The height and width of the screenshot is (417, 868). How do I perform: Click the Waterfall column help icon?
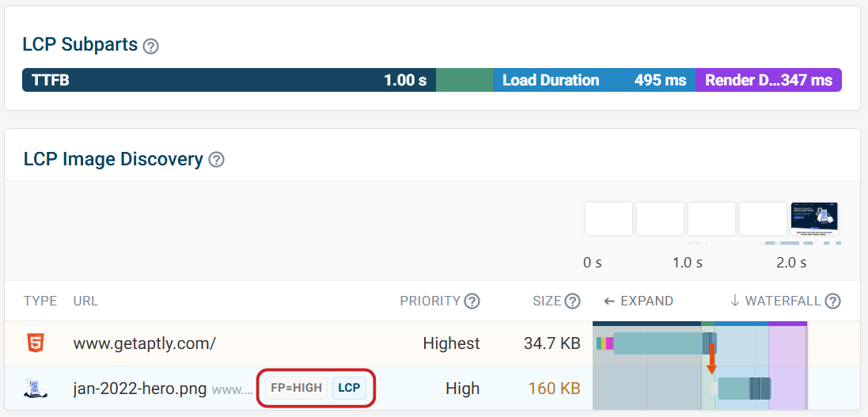click(x=832, y=301)
